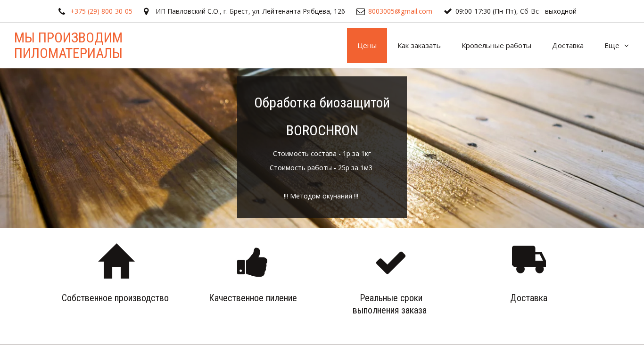
Task: Click МЫ ПРОИЗВОДИМ ПИЛОМАТЕРИАЛЫ site logo
Action: click(68, 45)
